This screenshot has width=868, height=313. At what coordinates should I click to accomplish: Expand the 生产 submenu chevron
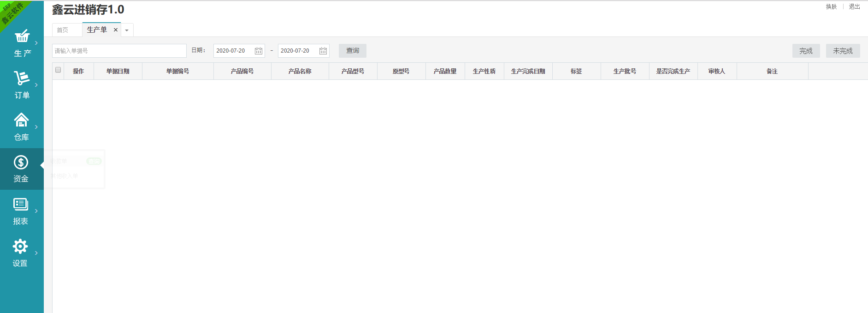[x=36, y=43]
